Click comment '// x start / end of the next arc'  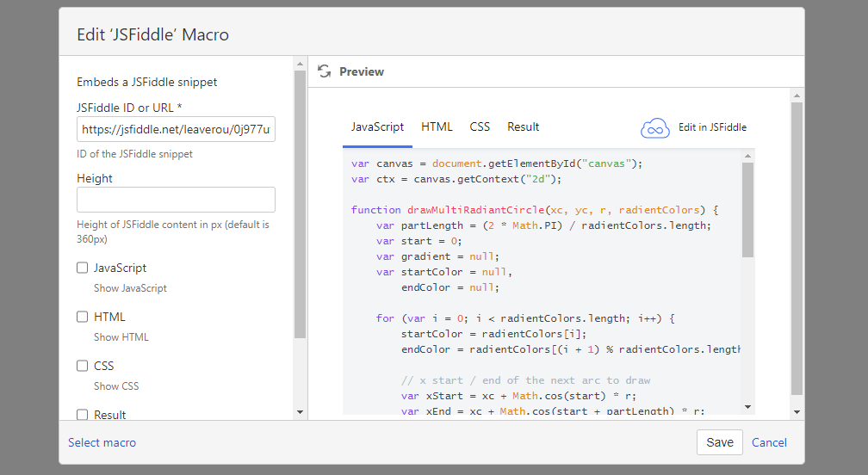tap(526, 380)
